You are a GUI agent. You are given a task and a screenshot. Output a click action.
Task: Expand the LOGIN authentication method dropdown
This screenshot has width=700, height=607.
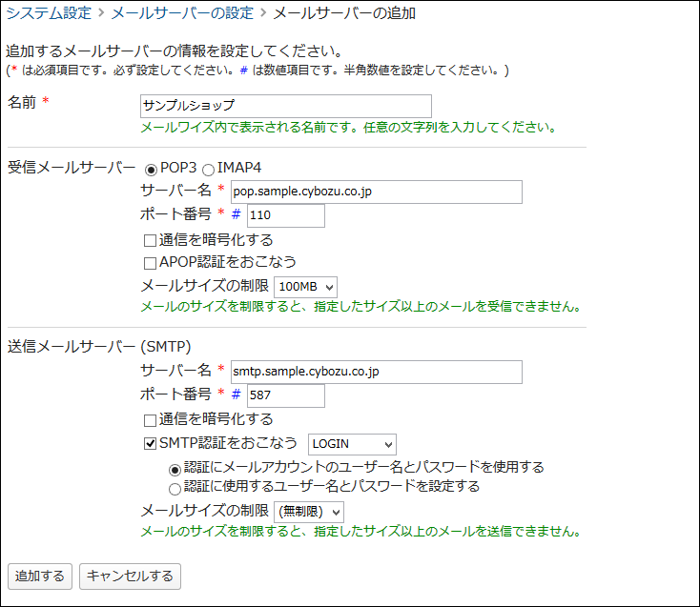(x=351, y=444)
